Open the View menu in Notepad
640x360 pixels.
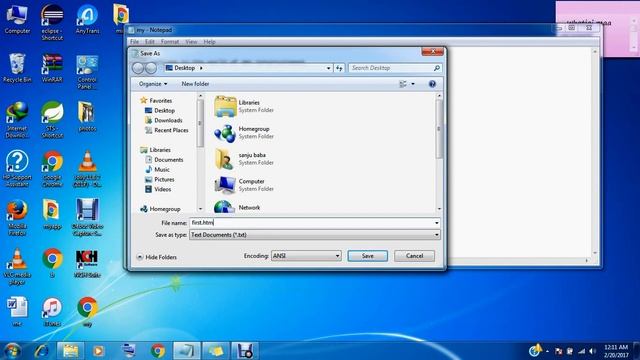(x=191, y=42)
